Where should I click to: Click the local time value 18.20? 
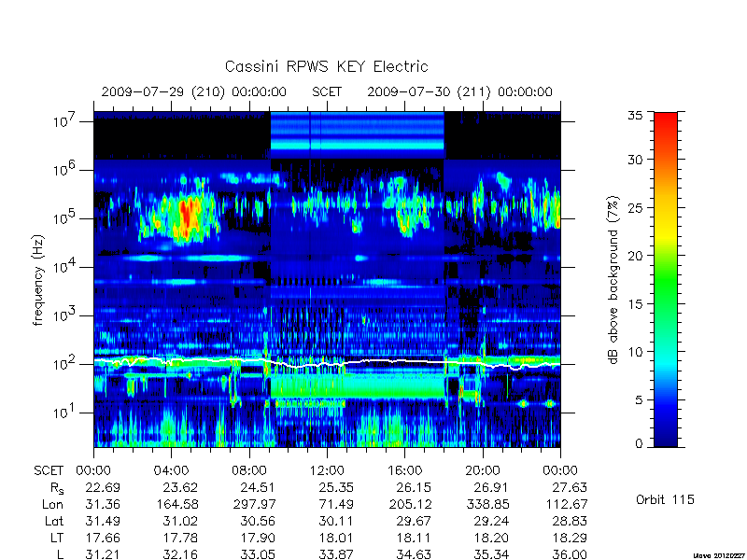pyautogui.click(x=491, y=538)
